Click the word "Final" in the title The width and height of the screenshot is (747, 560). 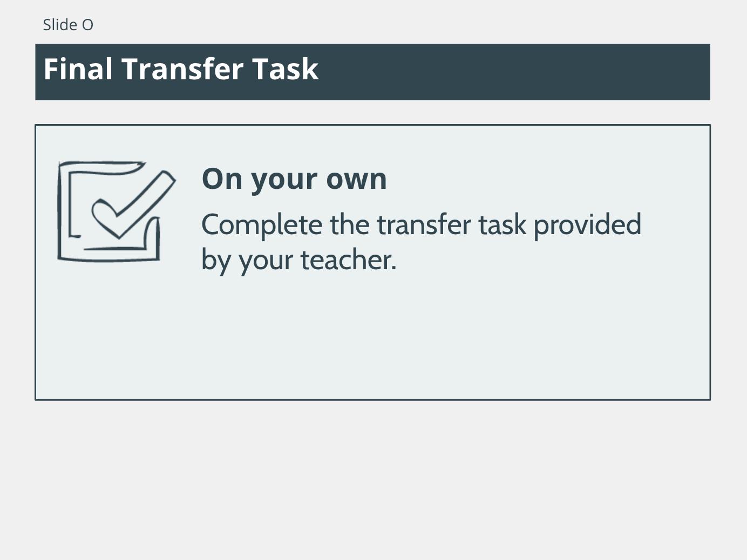click(78, 69)
